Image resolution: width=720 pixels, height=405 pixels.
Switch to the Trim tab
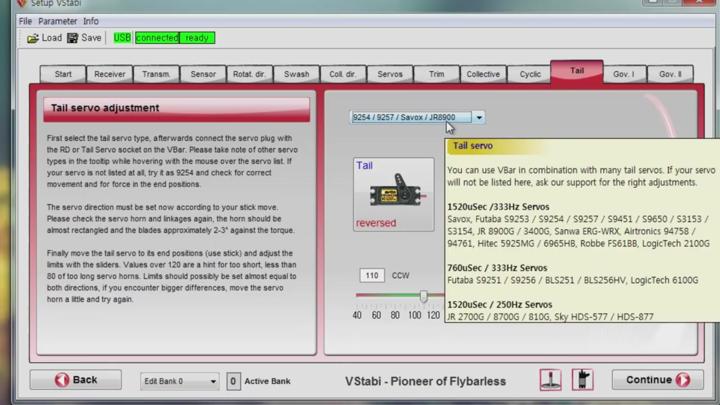[x=436, y=74]
